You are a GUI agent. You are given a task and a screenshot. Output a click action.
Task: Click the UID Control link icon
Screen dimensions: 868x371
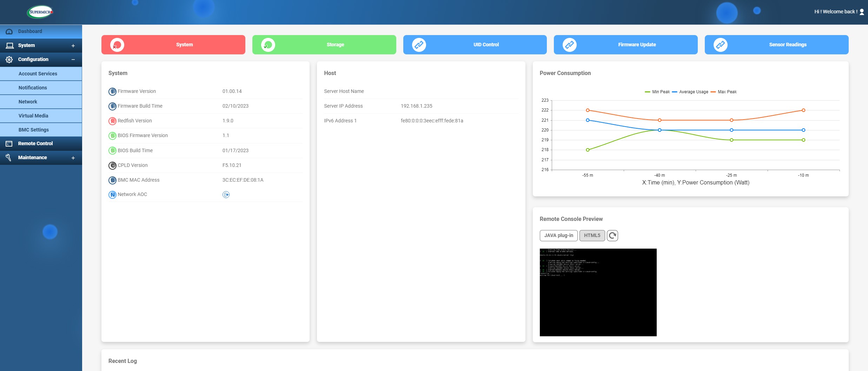click(419, 45)
